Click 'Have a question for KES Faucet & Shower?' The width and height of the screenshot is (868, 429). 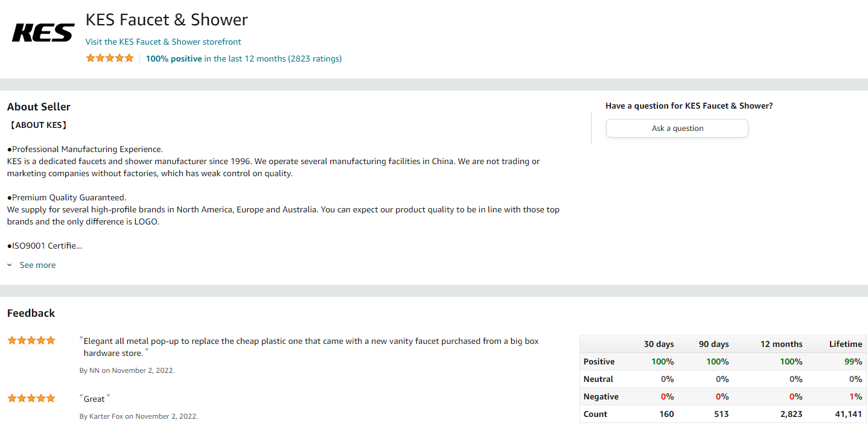pos(689,106)
